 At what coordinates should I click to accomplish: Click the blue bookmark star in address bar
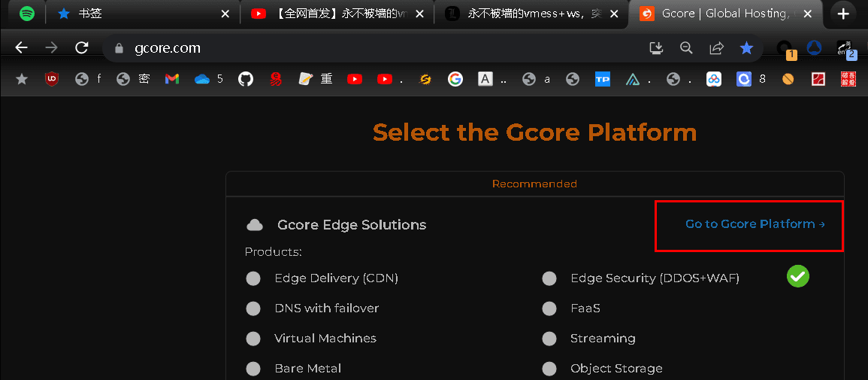pyautogui.click(x=746, y=48)
